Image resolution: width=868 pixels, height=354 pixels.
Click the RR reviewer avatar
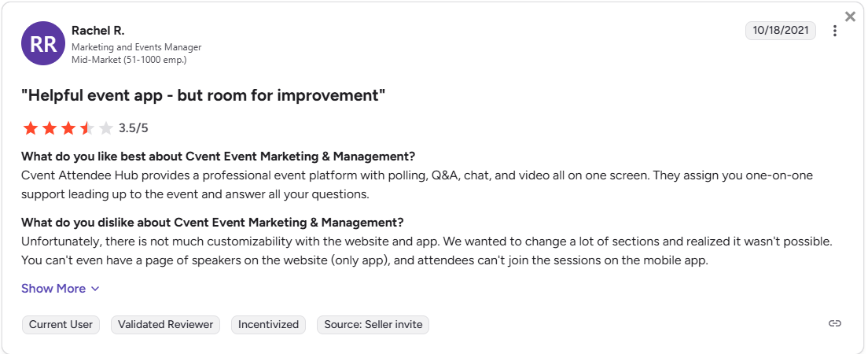point(43,44)
